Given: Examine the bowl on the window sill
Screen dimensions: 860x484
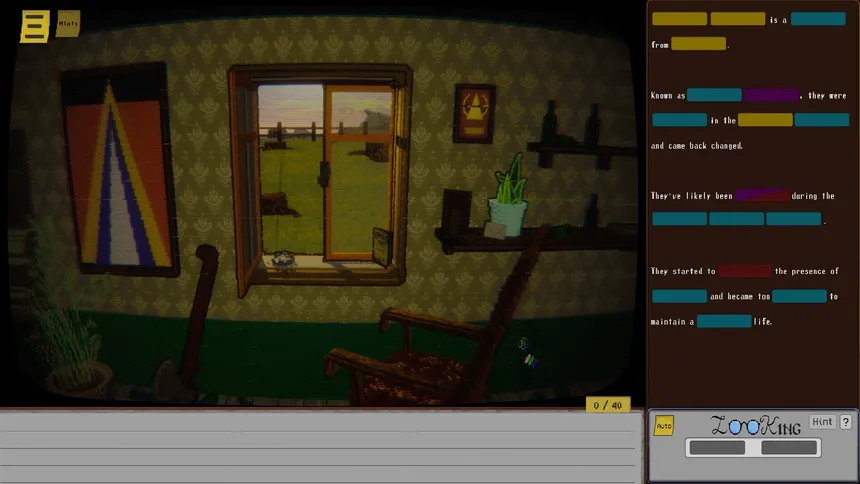Looking at the screenshot, I should point(284,261).
